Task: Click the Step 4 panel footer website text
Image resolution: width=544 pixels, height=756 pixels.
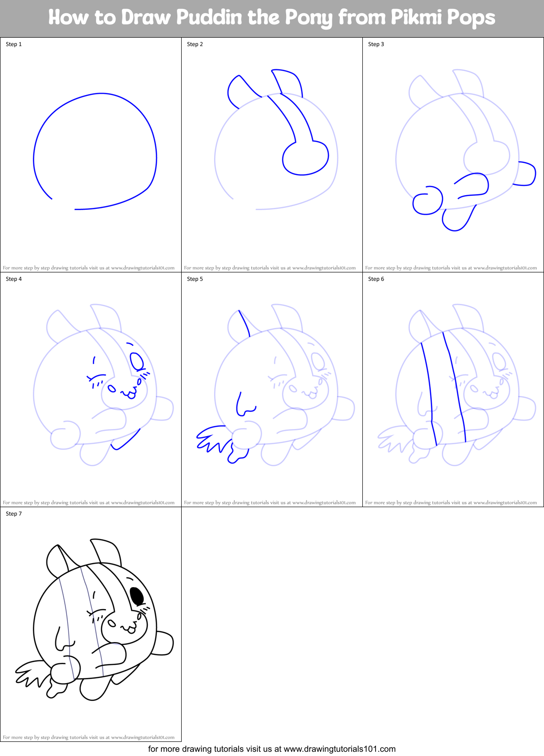Action: click(88, 502)
